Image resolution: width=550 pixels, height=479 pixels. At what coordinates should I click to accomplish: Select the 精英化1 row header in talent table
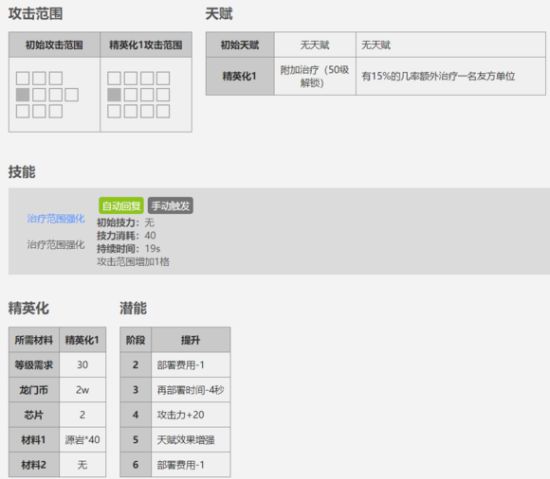click(x=240, y=76)
